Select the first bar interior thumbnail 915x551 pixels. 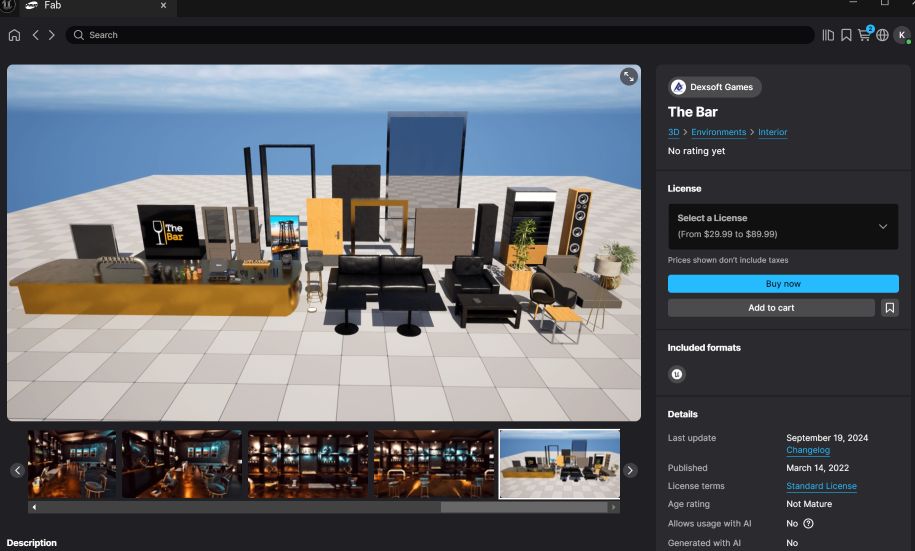click(x=72, y=464)
